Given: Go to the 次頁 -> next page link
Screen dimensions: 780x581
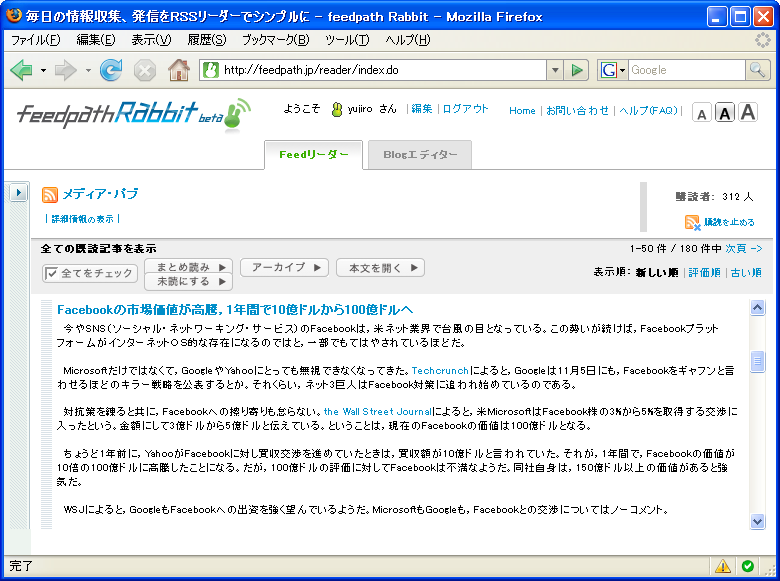Looking at the screenshot, I should tap(743, 248).
